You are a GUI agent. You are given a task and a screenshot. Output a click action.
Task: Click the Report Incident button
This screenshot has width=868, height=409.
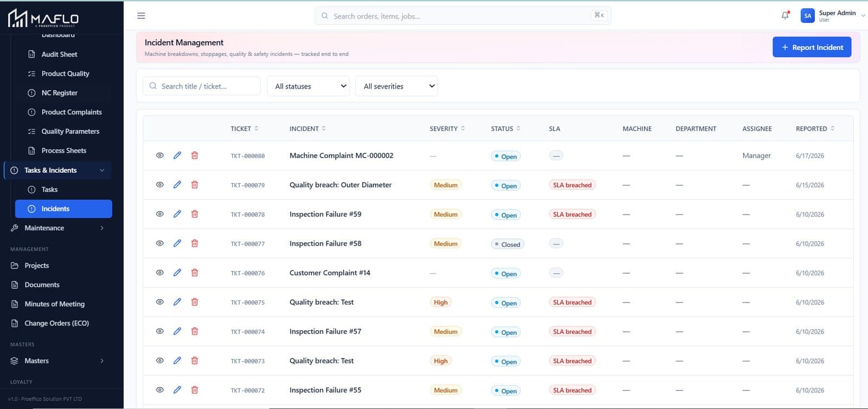812,47
